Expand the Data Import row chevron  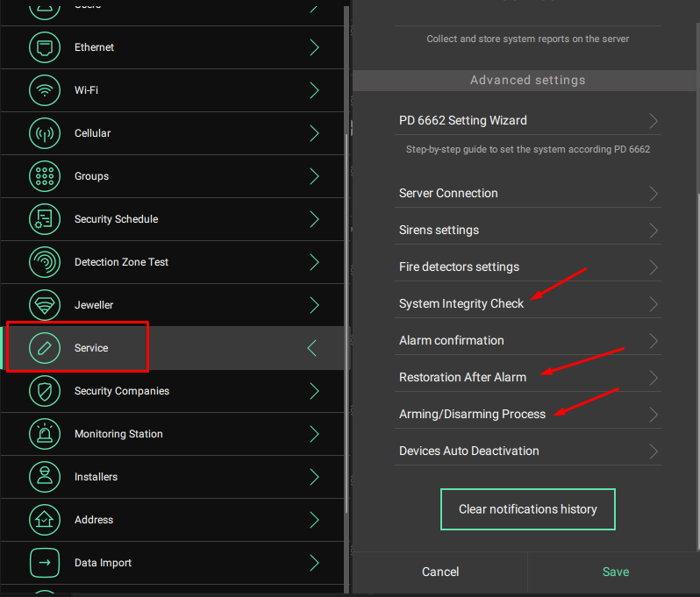point(314,563)
